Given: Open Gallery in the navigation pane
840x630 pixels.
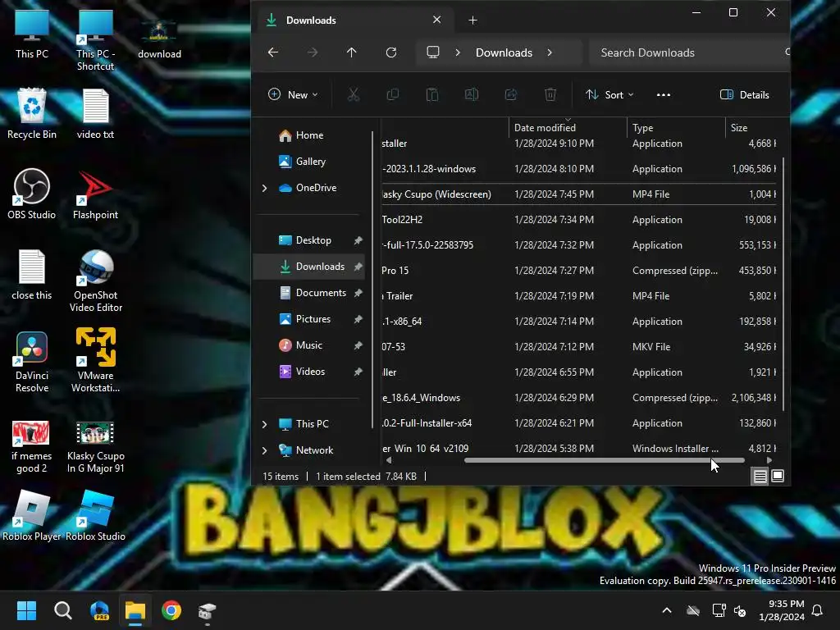Looking at the screenshot, I should tap(310, 162).
